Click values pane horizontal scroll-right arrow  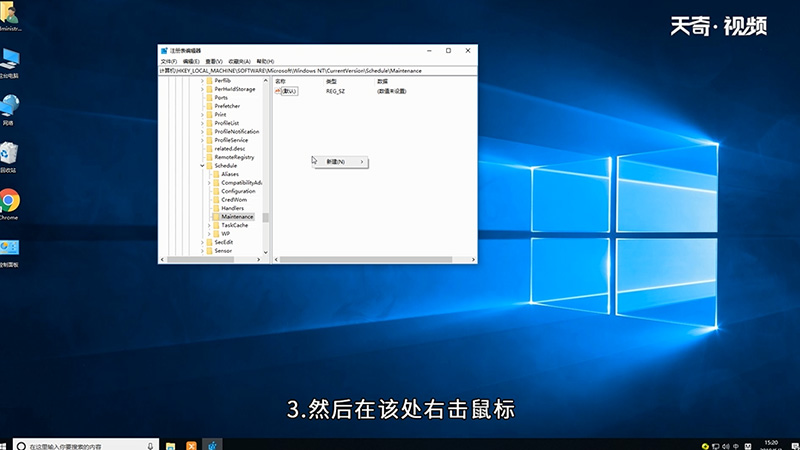473,260
